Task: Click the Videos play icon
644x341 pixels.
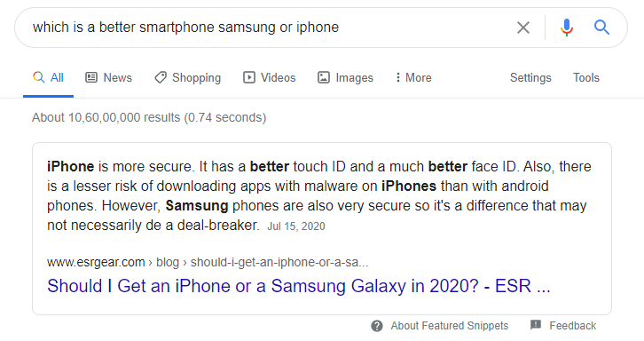Action: point(249,77)
